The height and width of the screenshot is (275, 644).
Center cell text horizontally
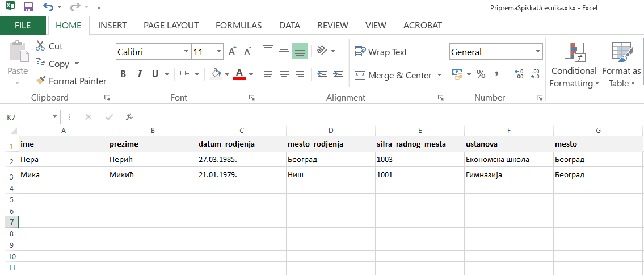(x=284, y=74)
